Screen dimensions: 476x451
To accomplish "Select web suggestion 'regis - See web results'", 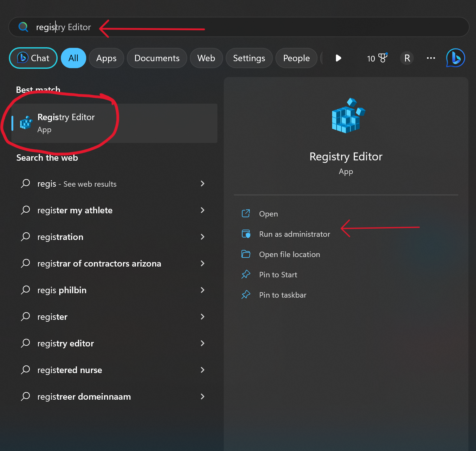I will pyautogui.click(x=114, y=184).
